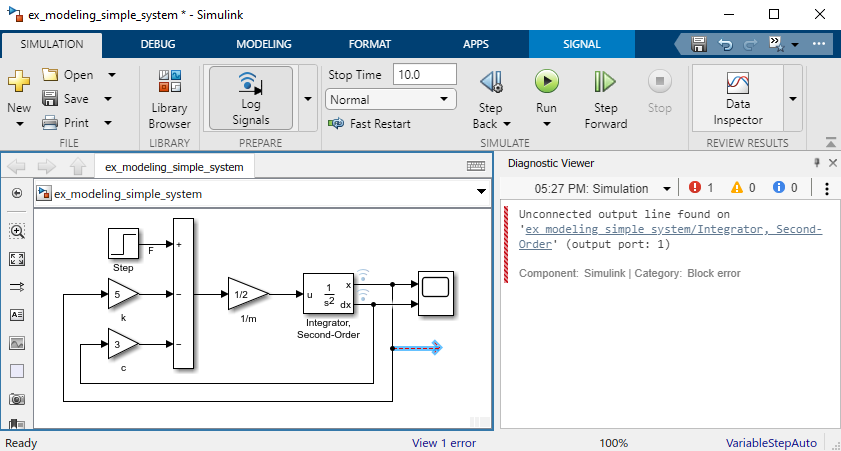Click the Annotation text tool in the palette
Screen dimensions: 841x451
(17, 315)
